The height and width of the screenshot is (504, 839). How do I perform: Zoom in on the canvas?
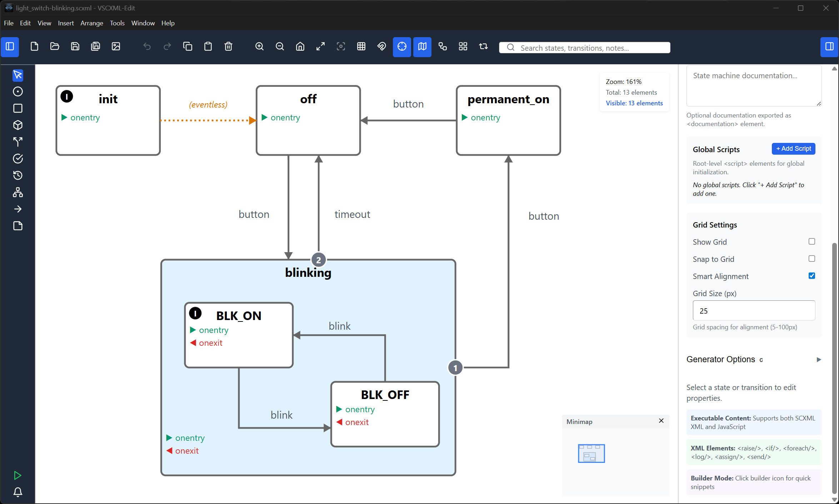[x=259, y=47]
